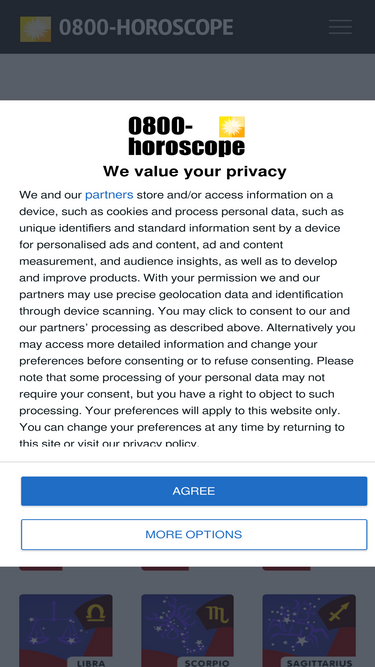Click the privacy consent text paragraph

tap(188, 319)
